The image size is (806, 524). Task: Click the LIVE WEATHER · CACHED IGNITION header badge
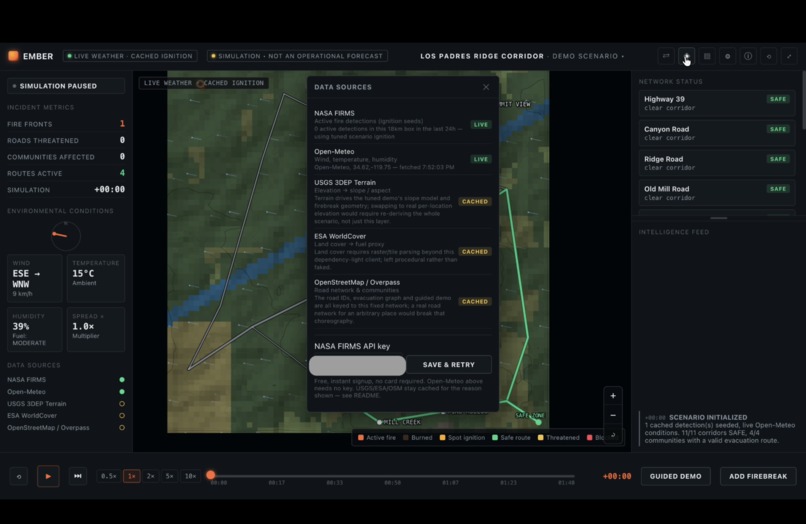tap(130, 56)
